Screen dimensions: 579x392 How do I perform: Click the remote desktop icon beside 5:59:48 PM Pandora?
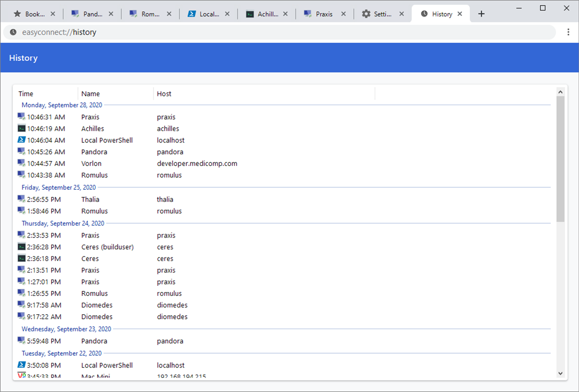21,341
